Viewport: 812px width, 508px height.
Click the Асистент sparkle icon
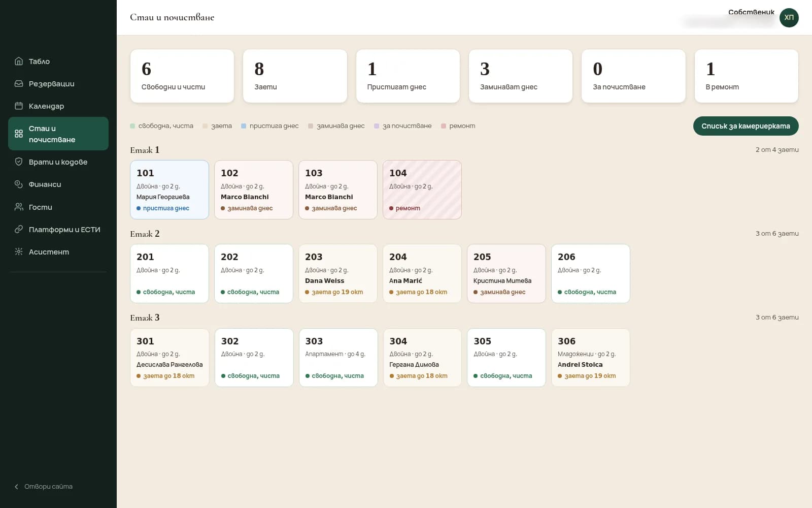click(x=19, y=252)
